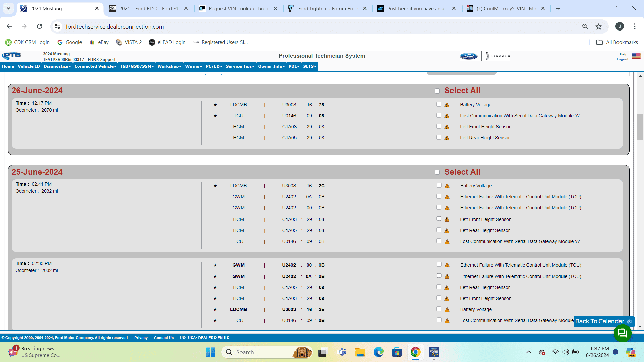Screen dimensions: 644x362
Task: Click the US flag language icon
Action: tap(636, 56)
